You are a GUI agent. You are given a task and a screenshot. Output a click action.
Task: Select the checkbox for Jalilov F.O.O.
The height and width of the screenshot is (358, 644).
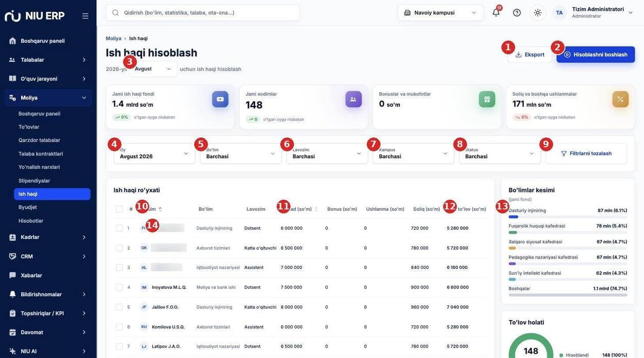click(x=120, y=307)
